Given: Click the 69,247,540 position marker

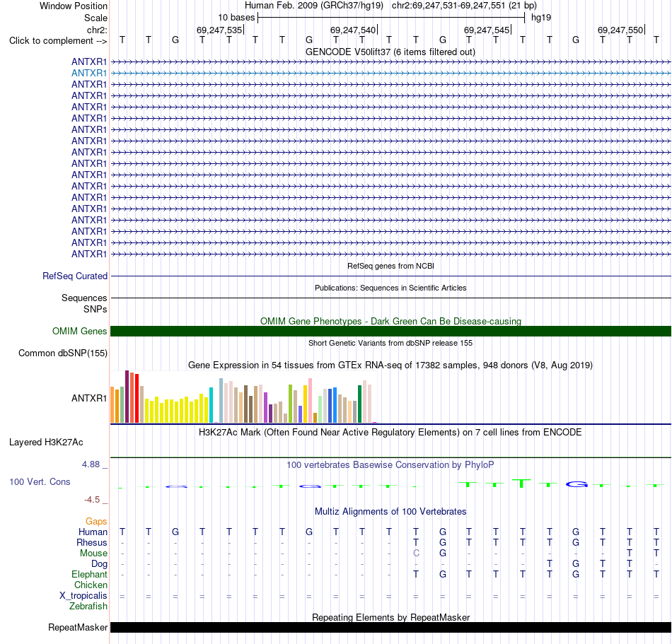Looking at the screenshot, I should click(353, 30).
